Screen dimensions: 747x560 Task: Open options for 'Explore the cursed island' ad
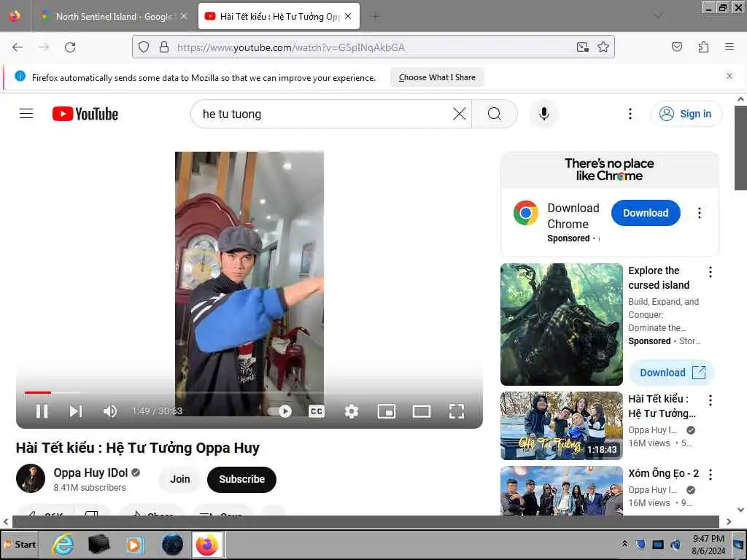click(711, 272)
